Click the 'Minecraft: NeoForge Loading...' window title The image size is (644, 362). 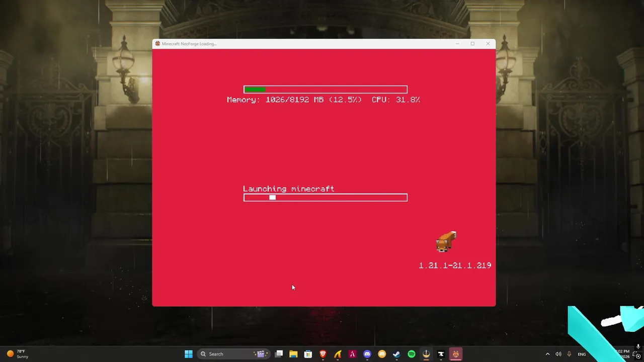click(x=189, y=44)
